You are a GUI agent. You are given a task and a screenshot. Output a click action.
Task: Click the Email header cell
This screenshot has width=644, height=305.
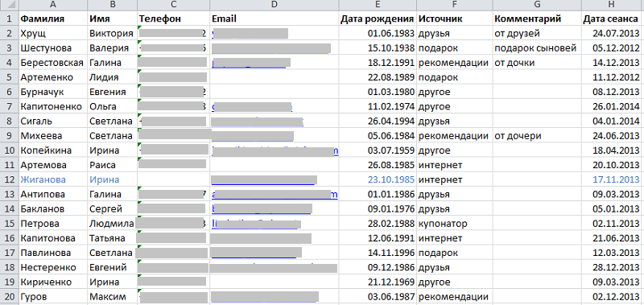(x=275, y=19)
